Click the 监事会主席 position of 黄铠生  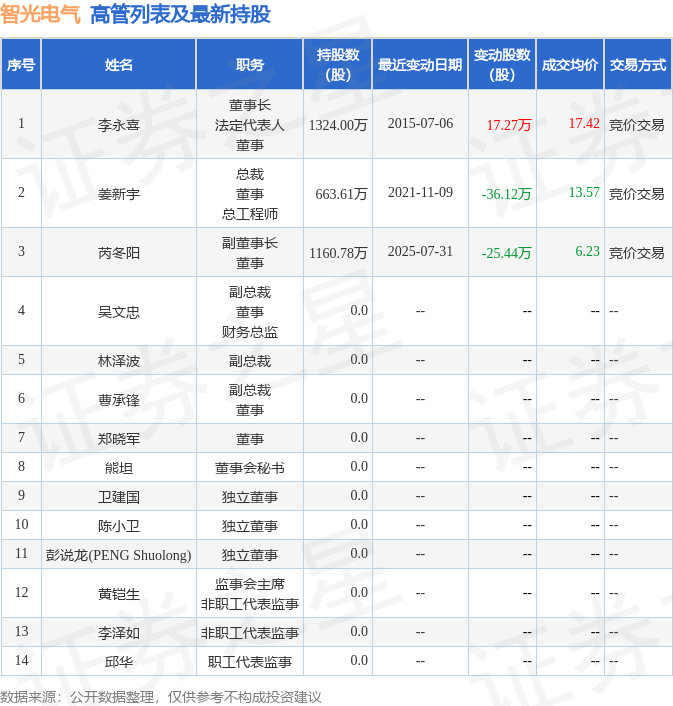250,584
